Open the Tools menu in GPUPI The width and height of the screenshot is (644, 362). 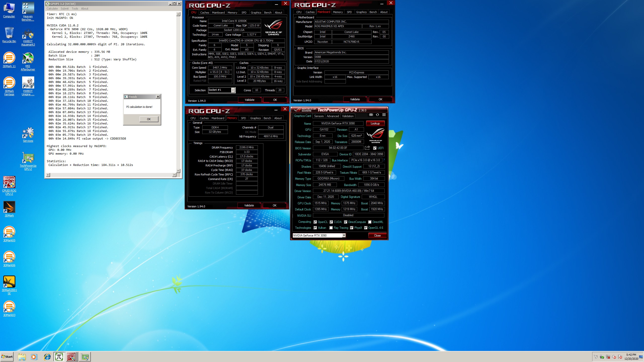click(x=75, y=9)
